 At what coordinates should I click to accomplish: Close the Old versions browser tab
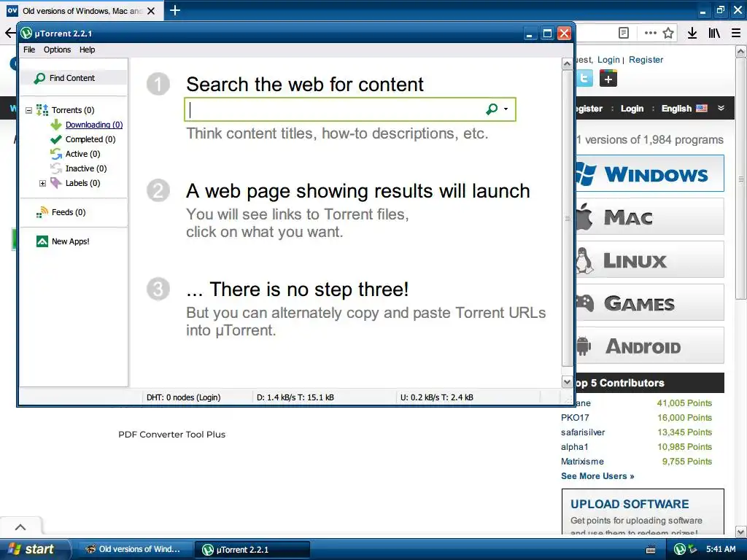(x=151, y=10)
